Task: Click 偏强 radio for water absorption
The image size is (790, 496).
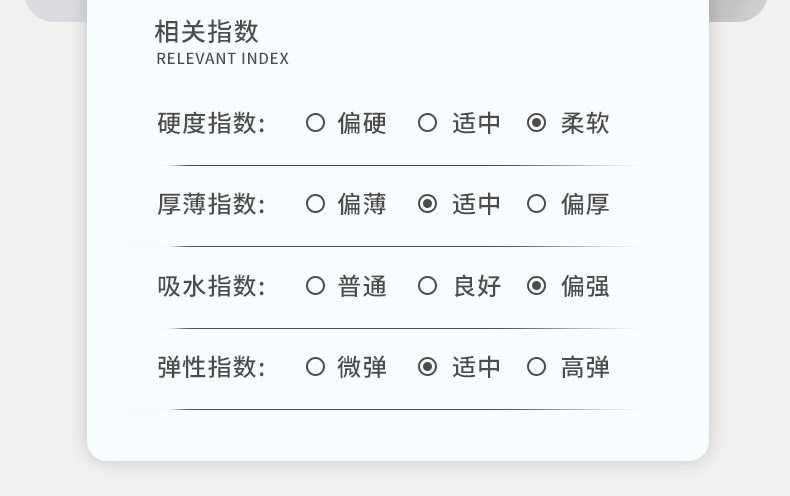Action: (x=537, y=286)
